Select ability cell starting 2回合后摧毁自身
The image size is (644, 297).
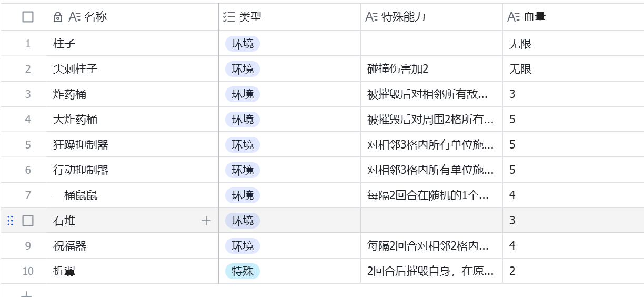click(x=431, y=271)
